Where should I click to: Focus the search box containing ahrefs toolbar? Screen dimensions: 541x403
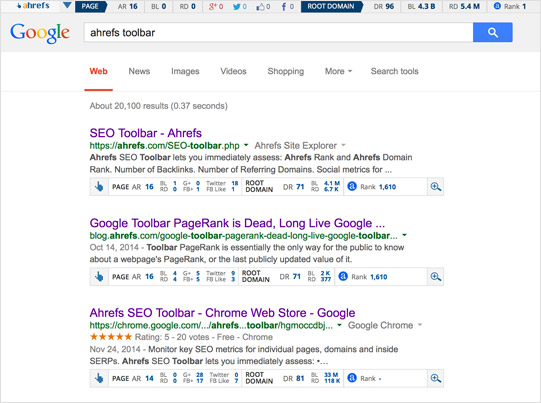click(x=278, y=32)
